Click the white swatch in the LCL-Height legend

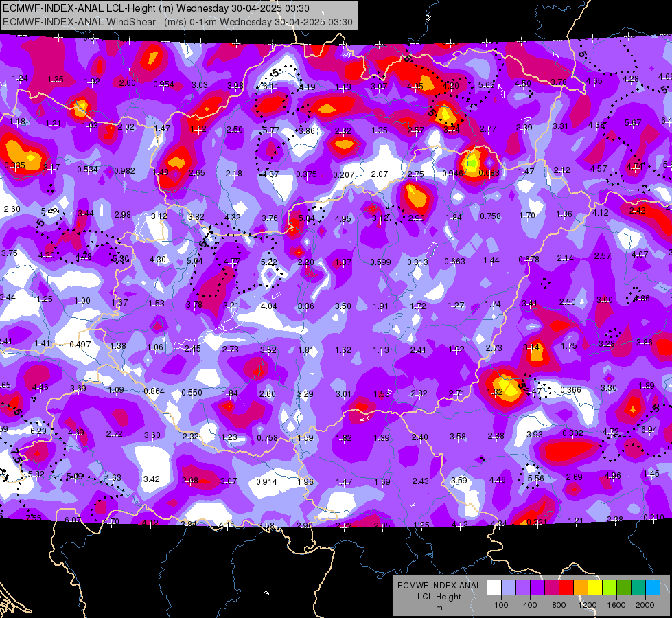(494, 588)
